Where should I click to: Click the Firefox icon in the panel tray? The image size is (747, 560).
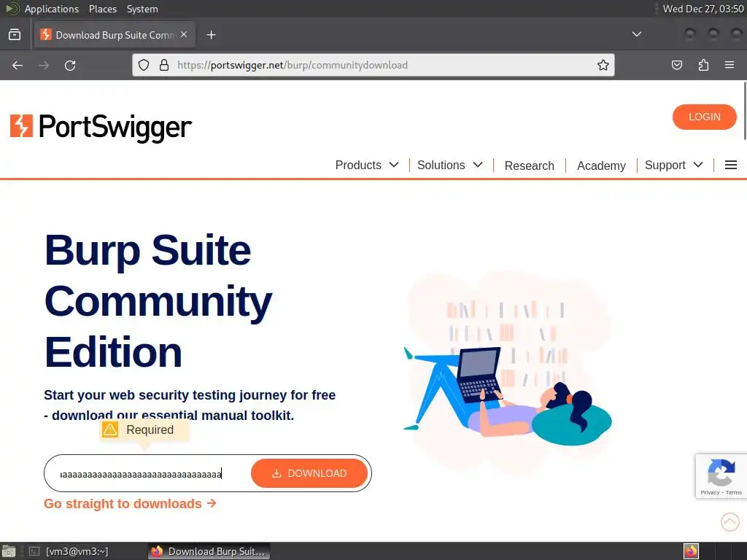691,551
